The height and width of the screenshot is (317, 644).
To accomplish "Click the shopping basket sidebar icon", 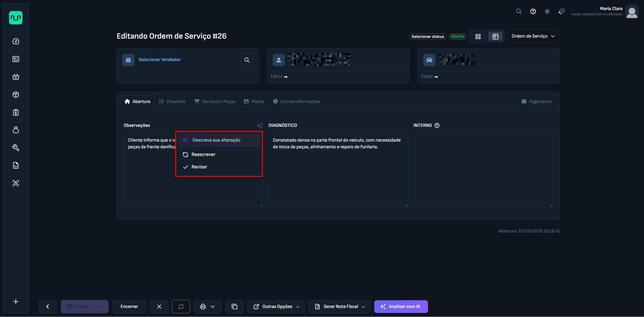I will (16, 77).
